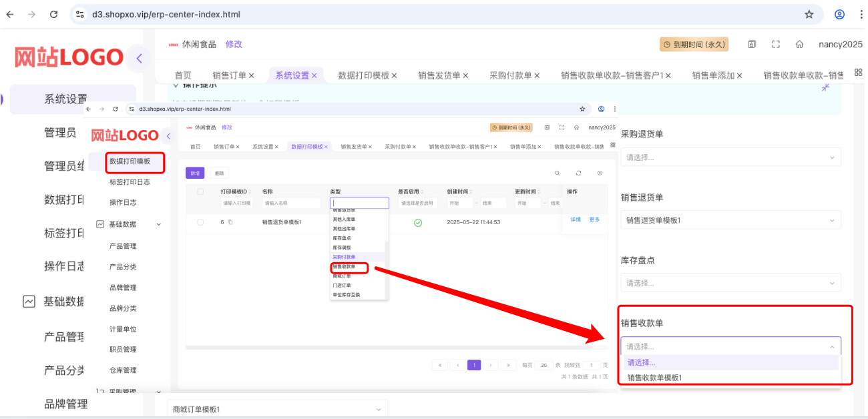Go back with the browser back arrow
The image size is (868, 419).
(x=10, y=14)
